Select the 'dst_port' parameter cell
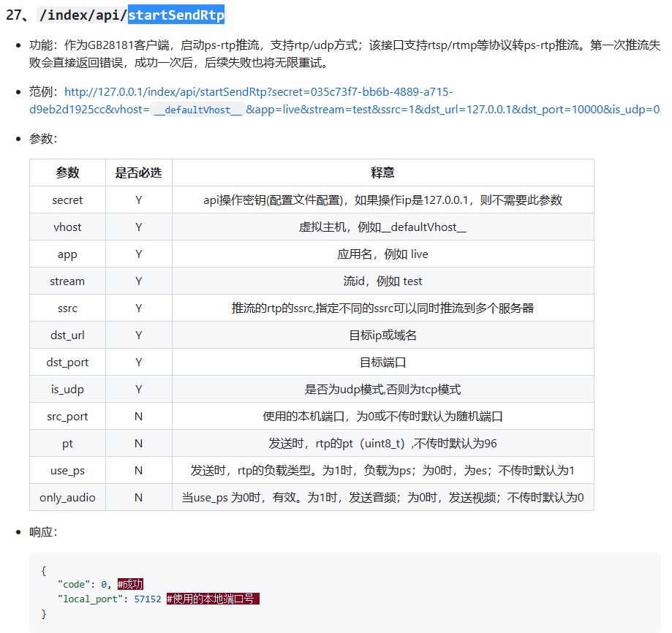Image resolution: width=672 pixels, height=633 pixels. tap(67, 363)
